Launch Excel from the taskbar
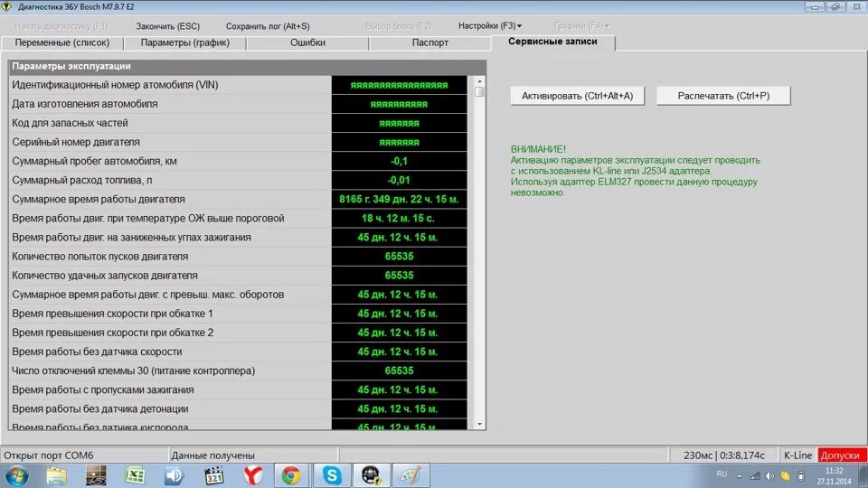The image size is (868, 488). tap(135, 476)
